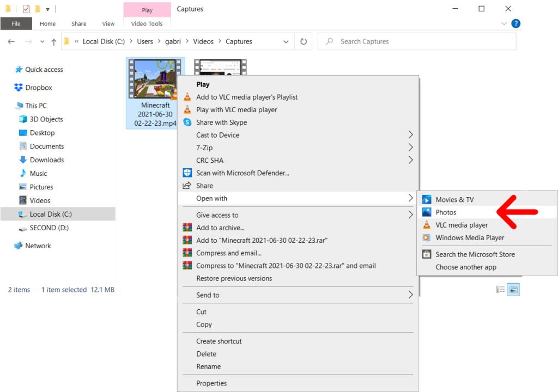
Task: Click Users in breadcrumb path
Action: tap(145, 41)
